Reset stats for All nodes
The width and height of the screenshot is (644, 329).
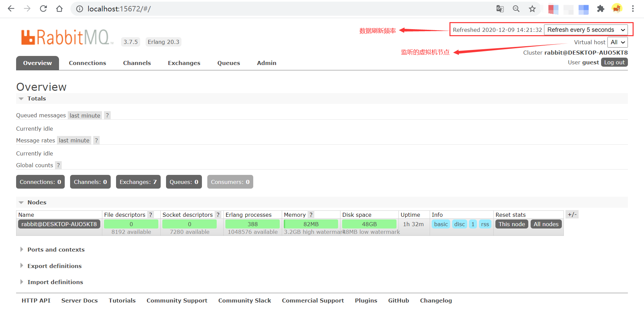pyautogui.click(x=546, y=224)
